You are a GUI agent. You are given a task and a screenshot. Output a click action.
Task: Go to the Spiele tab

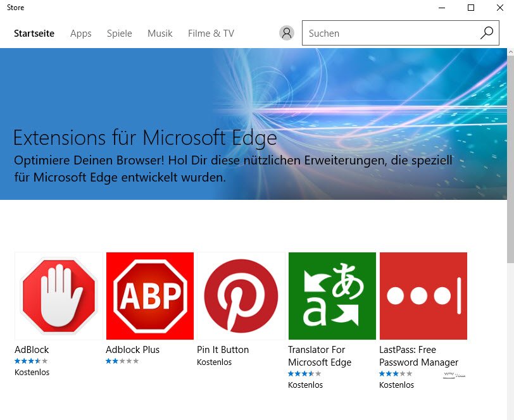point(120,34)
